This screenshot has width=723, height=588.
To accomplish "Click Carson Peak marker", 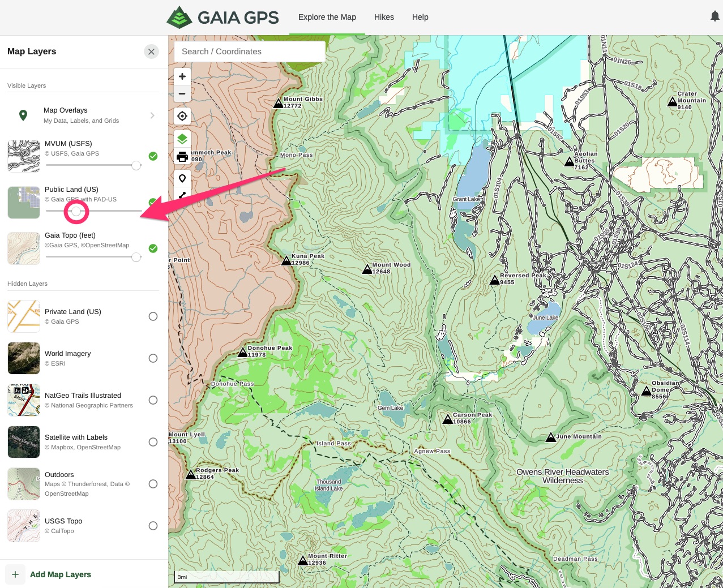I will point(448,419).
